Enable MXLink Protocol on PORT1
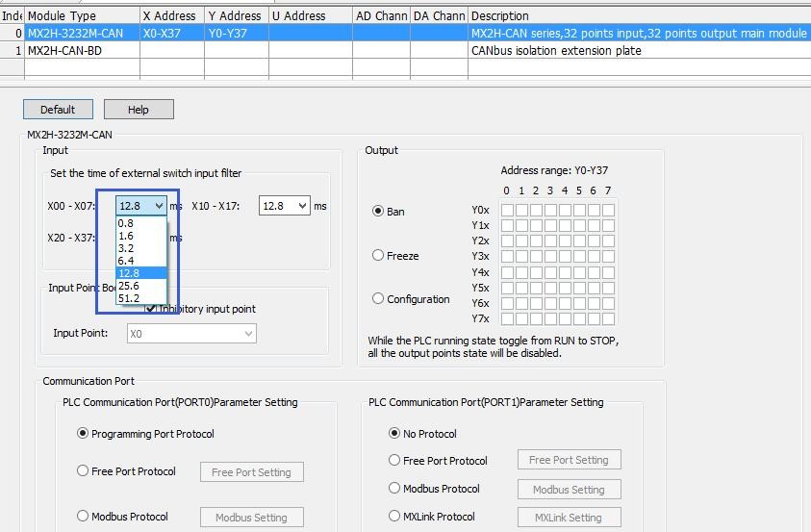 [x=394, y=517]
